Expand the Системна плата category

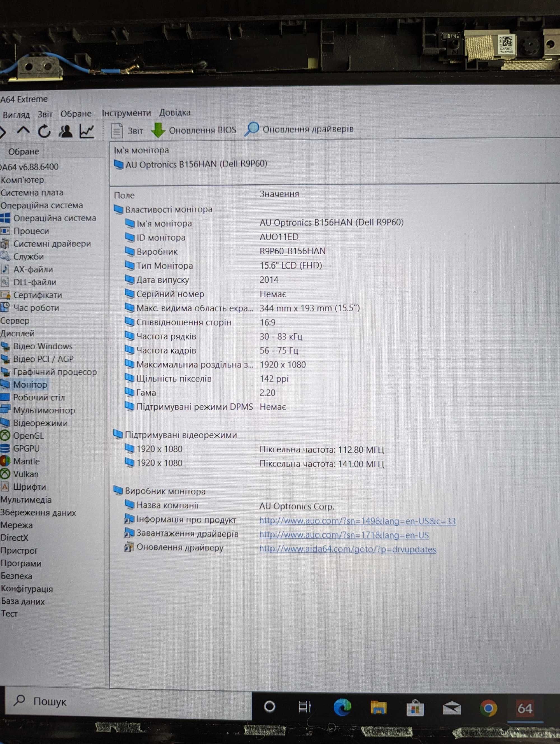(32, 193)
